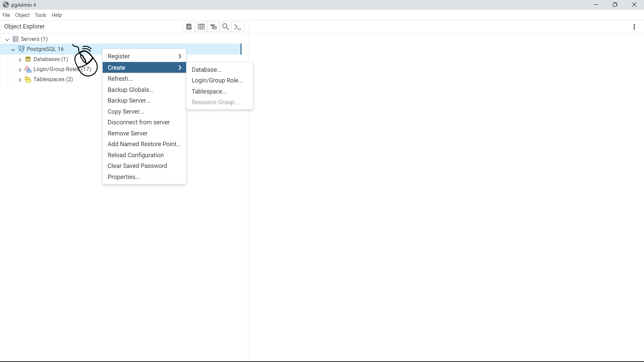The image size is (644, 362).
Task: Choose Tablespace... in Create submenu
Action: 220,92
